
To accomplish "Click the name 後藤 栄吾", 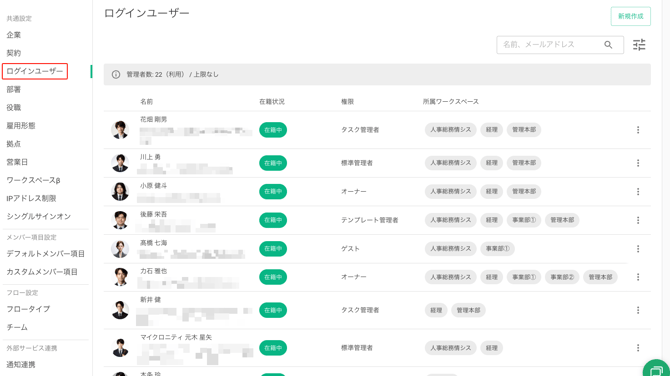I will [153, 214].
